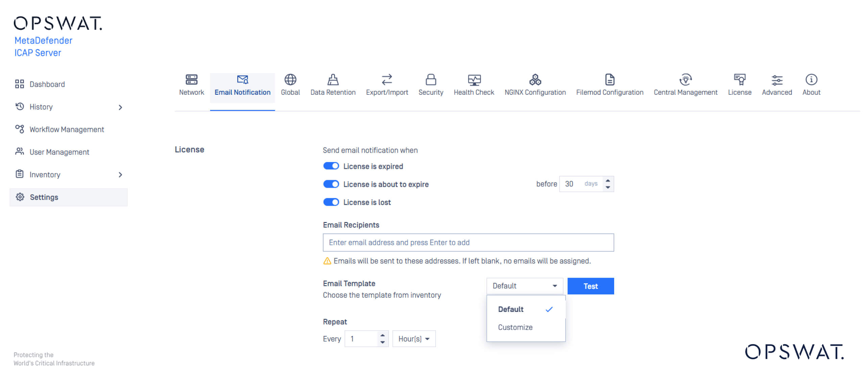The width and height of the screenshot is (868, 384).
Task: Expand the History sidebar section
Action: click(121, 107)
